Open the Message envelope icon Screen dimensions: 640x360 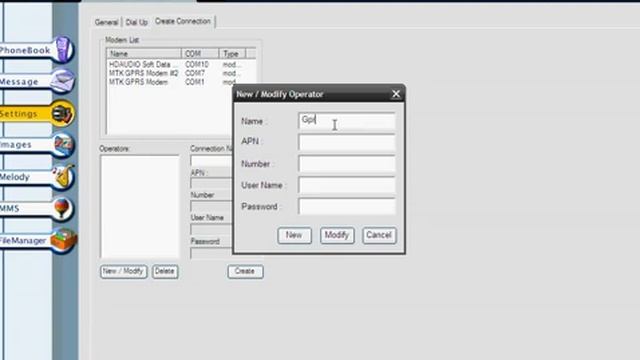(x=62, y=81)
